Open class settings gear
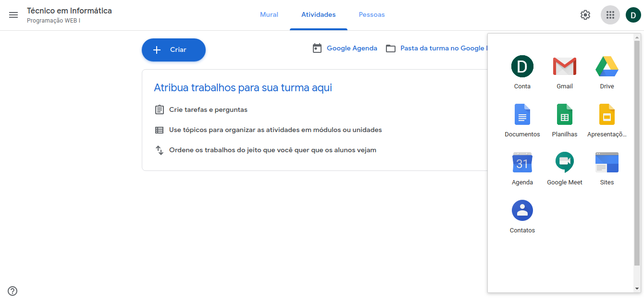The image size is (644, 303). pyautogui.click(x=585, y=15)
